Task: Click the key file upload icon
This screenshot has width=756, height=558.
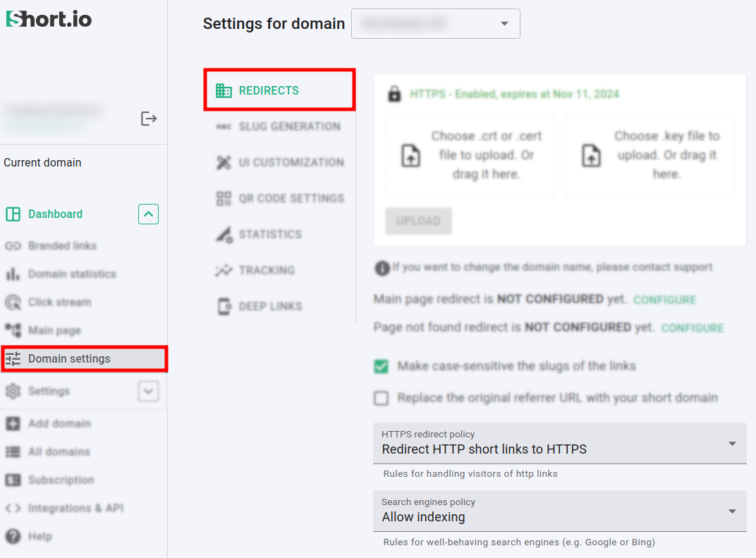Action: pos(591,155)
